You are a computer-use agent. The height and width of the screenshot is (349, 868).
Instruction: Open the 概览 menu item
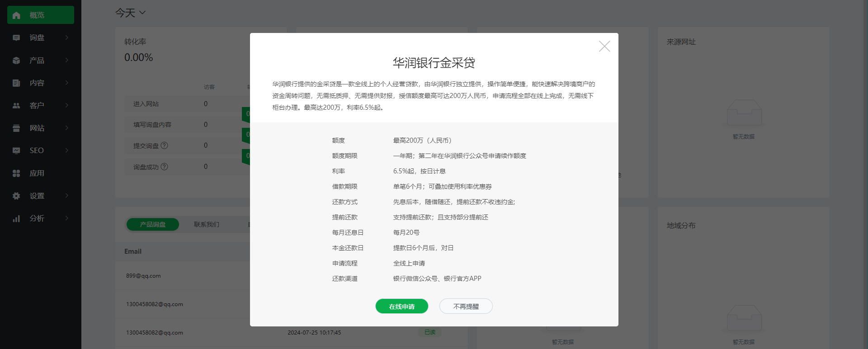(x=41, y=15)
